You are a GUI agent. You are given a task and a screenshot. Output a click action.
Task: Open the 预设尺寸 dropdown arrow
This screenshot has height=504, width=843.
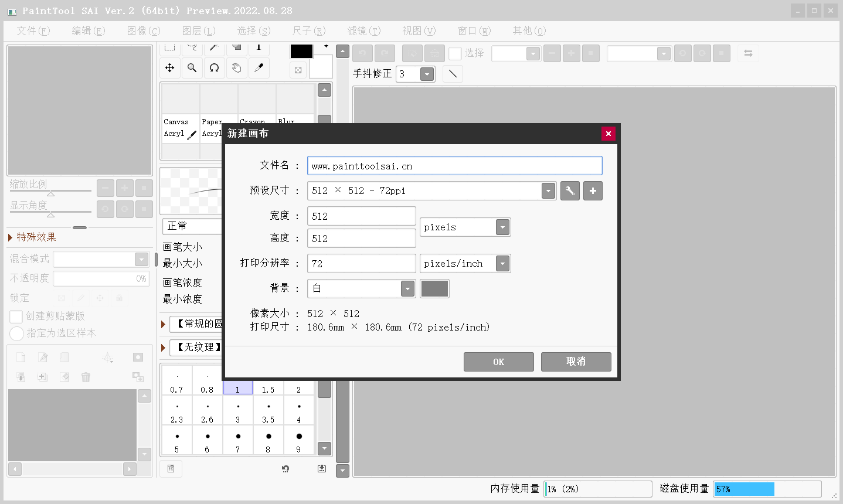548,190
